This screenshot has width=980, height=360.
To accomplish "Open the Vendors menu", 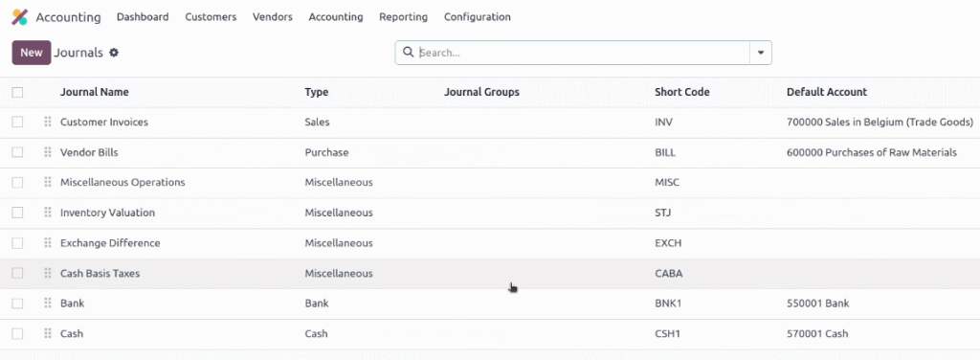I will (273, 17).
